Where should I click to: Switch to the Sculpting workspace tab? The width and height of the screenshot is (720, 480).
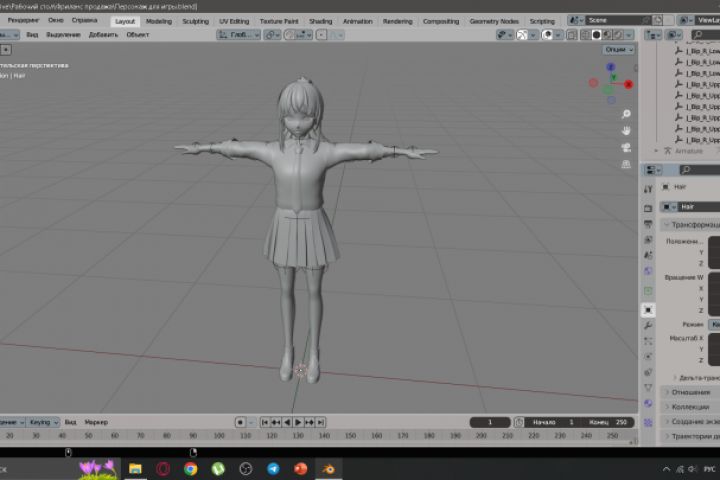(x=195, y=21)
